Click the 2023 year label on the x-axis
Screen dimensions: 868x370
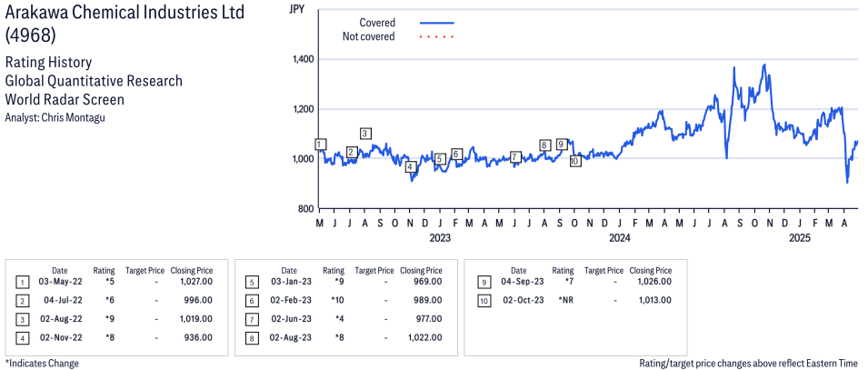click(x=440, y=238)
